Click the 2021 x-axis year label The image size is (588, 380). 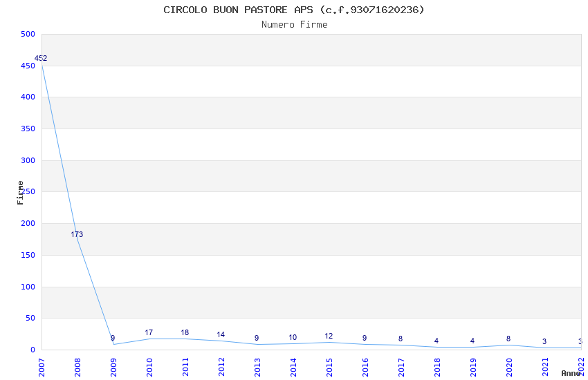click(546, 368)
